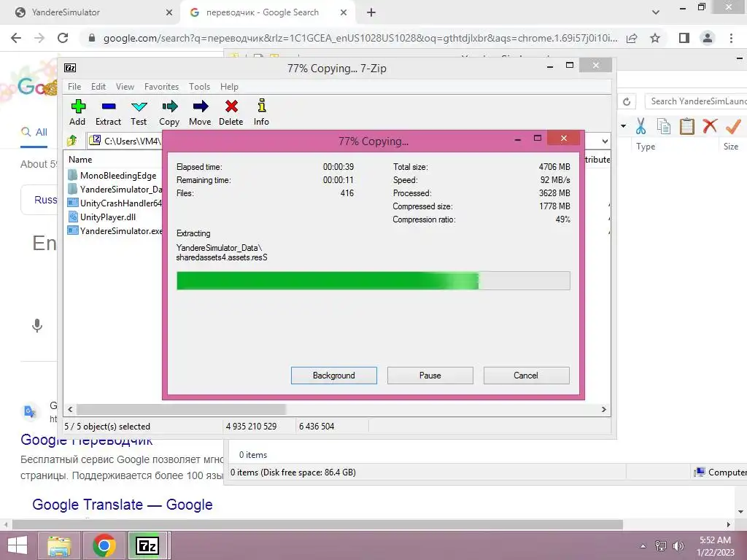747x560 pixels.
Task: Click the Copy pages icon in Explorer window
Action: tap(664, 126)
